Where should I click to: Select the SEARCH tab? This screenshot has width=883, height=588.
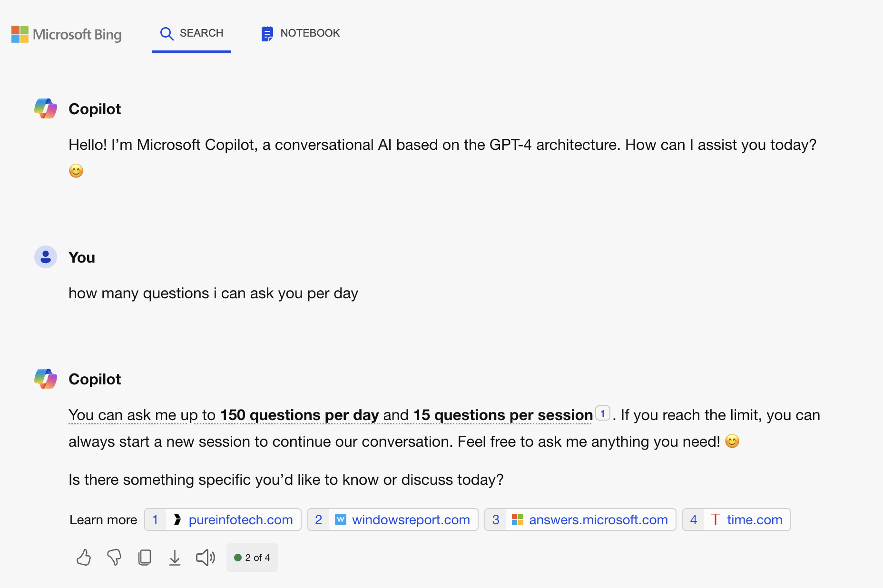[x=192, y=33]
